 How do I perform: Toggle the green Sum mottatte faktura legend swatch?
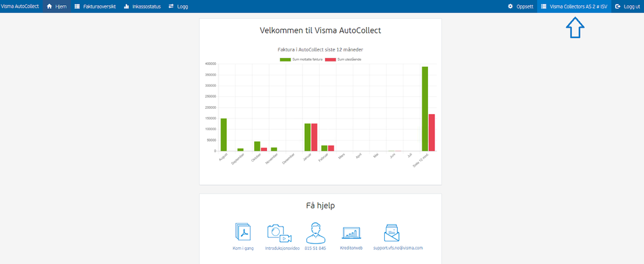[x=285, y=60]
